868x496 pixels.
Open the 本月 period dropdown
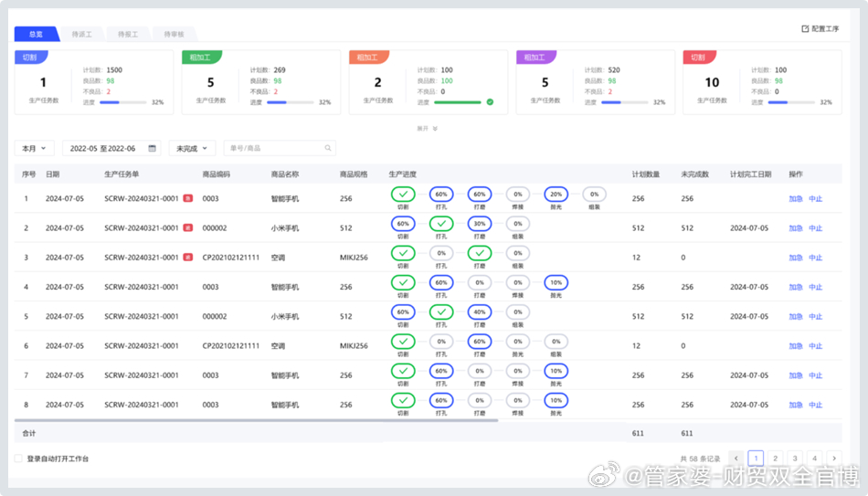point(35,148)
